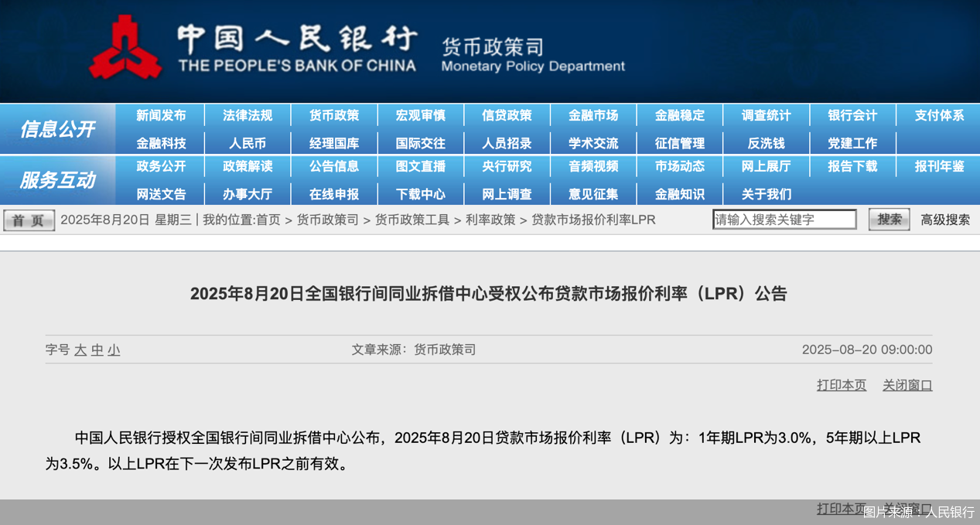Go to the 金融市场 section
The image size is (980, 525).
point(593,115)
